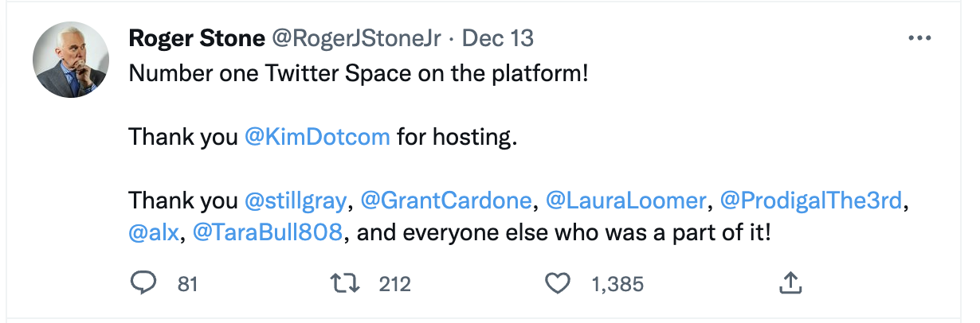Like the tweet with the heart icon
The height and width of the screenshot is (323, 980).
click(x=559, y=283)
